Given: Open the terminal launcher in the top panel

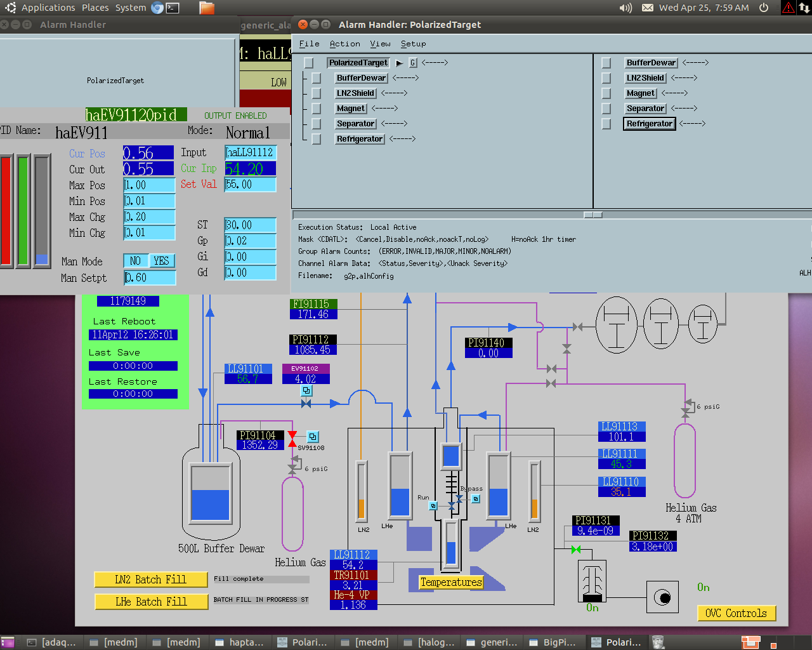Looking at the screenshot, I should pyautogui.click(x=173, y=8).
